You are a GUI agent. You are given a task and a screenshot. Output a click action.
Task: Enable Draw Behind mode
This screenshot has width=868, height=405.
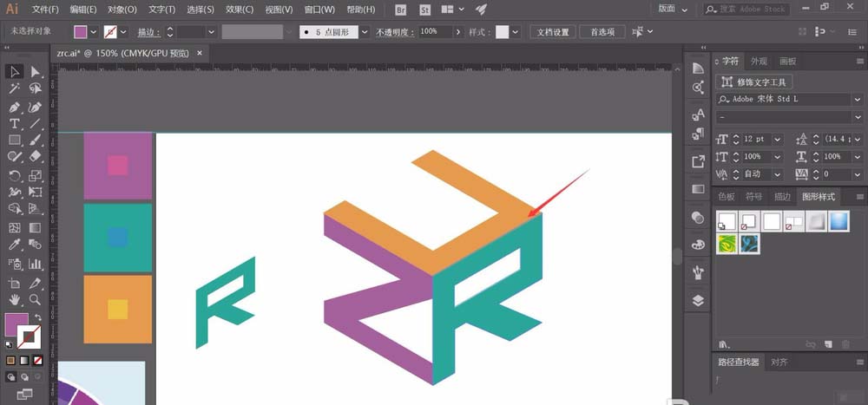click(24, 376)
